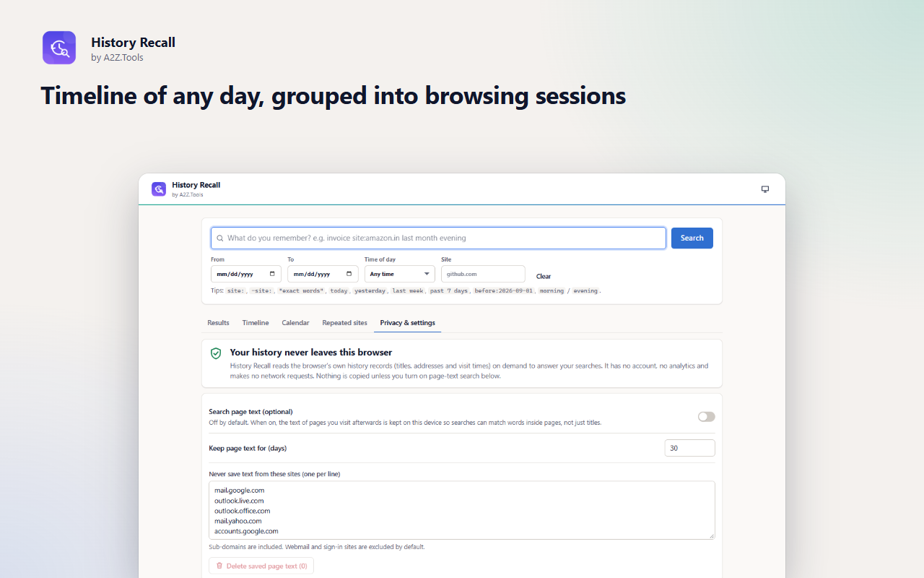Click the monitor theme icon in header
The height and width of the screenshot is (578, 924).
[x=765, y=189]
